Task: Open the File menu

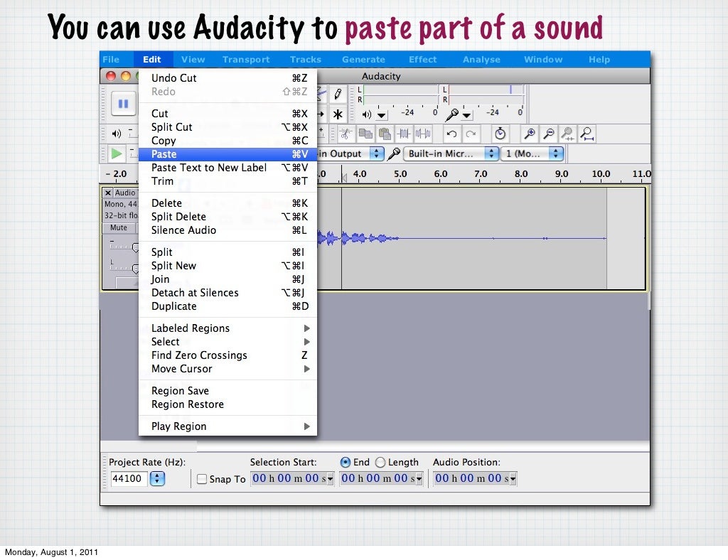Action: 111,60
